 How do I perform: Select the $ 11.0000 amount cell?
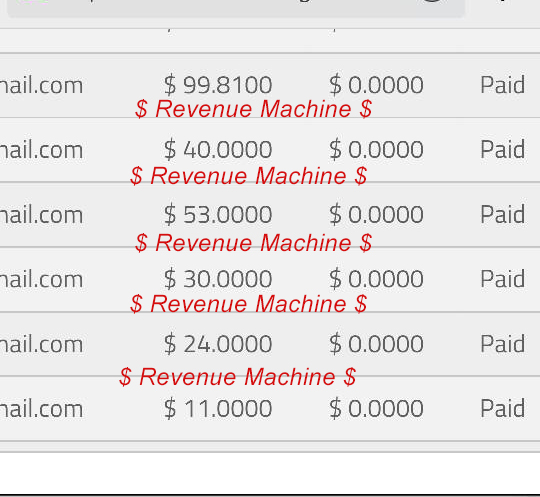[218, 408]
